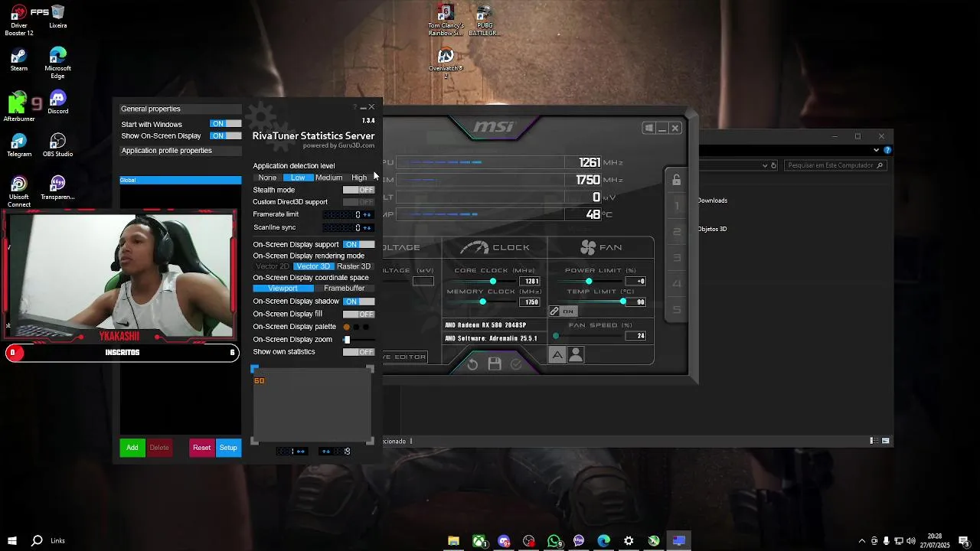This screenshot has height=551, width=980.
Task: Click the Core Clock value field 1281
Action: point(530,282)
